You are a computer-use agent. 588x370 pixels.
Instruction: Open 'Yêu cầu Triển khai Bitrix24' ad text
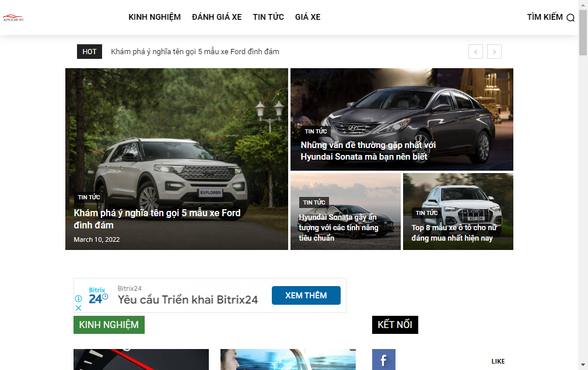[188, 299]
